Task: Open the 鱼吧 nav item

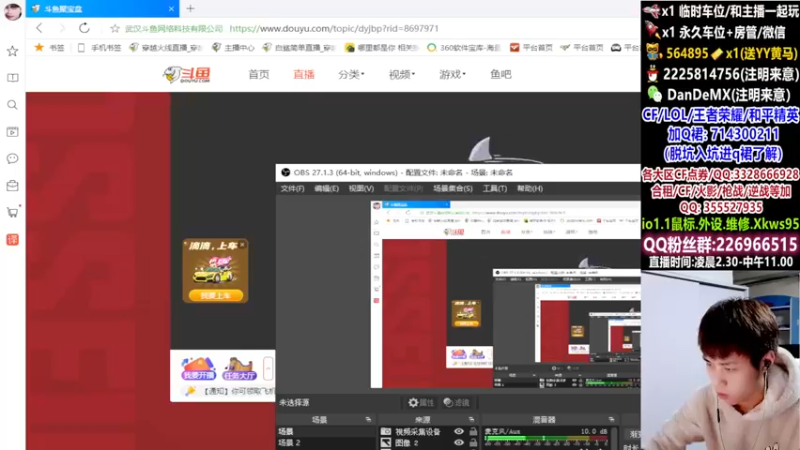Action: (501, 74)
